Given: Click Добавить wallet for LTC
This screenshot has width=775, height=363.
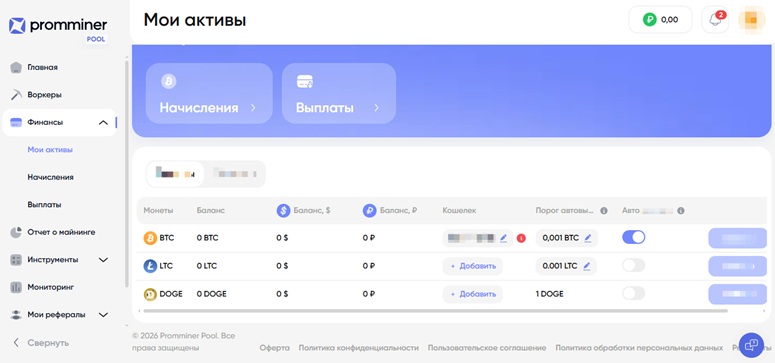Looking at the screenshot, I should (473, 266).
